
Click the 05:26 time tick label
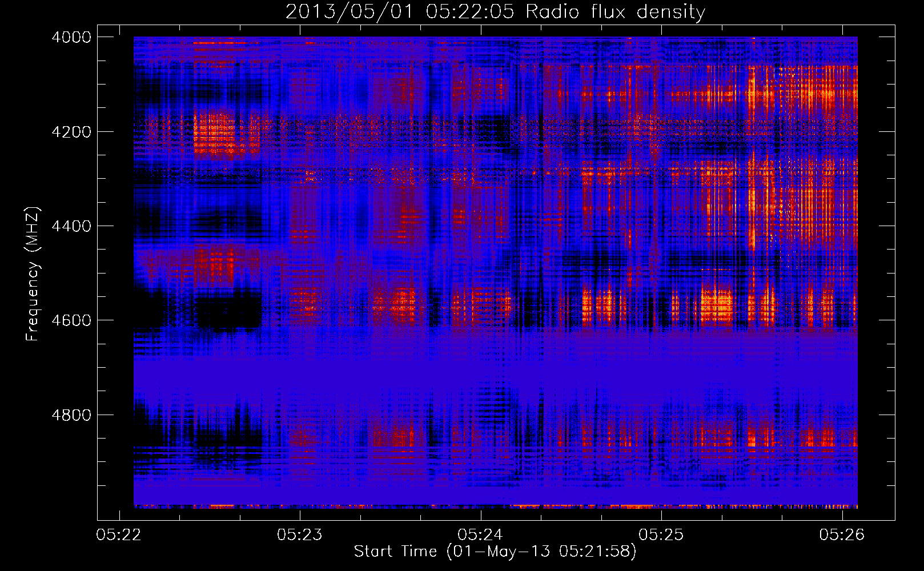(x=842, y=534)
